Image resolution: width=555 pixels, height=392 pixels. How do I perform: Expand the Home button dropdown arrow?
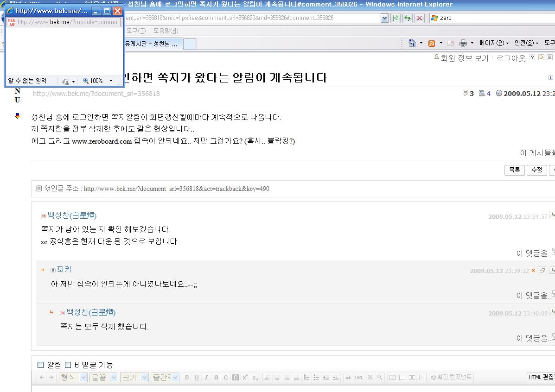coord(421,43)
